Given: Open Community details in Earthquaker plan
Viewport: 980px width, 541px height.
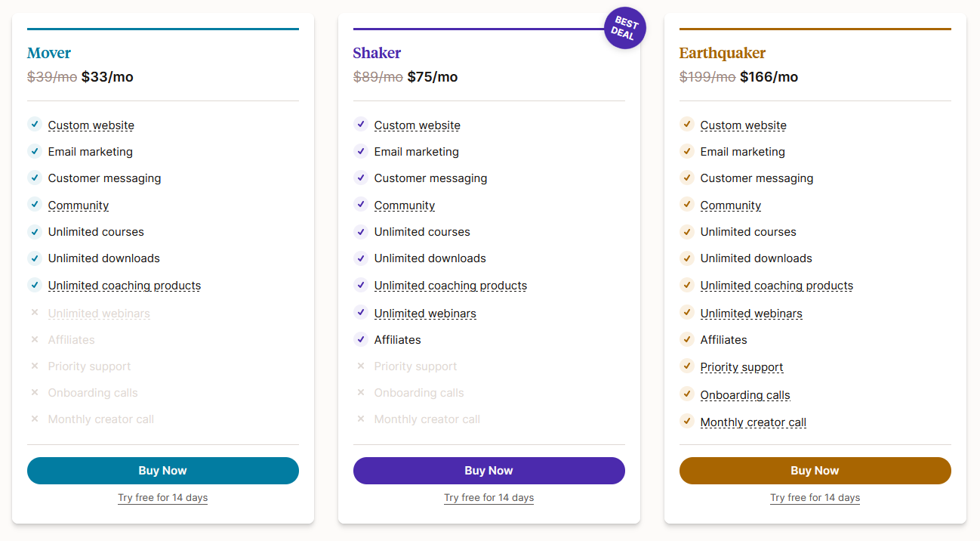Looking at the screenshot, I should coord(731,206).
